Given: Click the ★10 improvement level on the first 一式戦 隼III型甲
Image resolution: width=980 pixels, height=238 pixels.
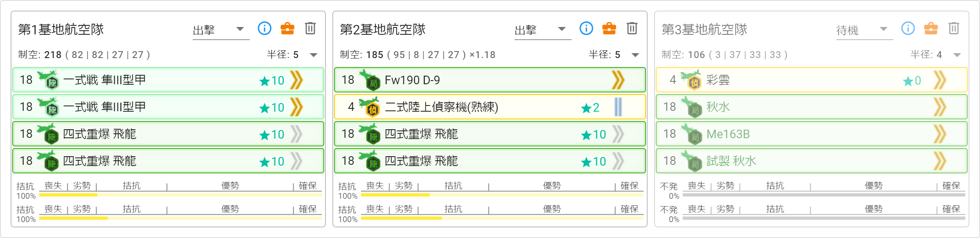Looking at the screenshot, I should click(x=272, y=81).
